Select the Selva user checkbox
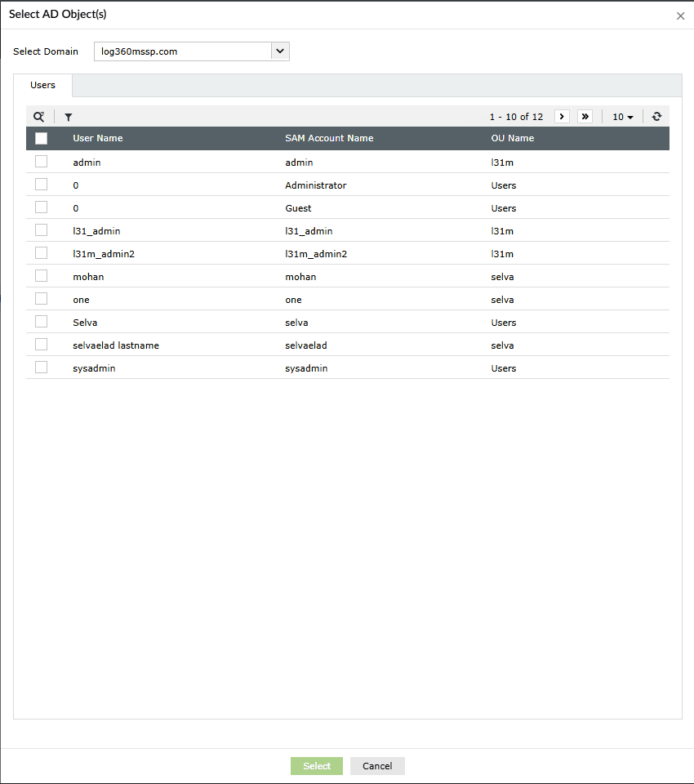The image size is (694, 784). coord(41,322)
